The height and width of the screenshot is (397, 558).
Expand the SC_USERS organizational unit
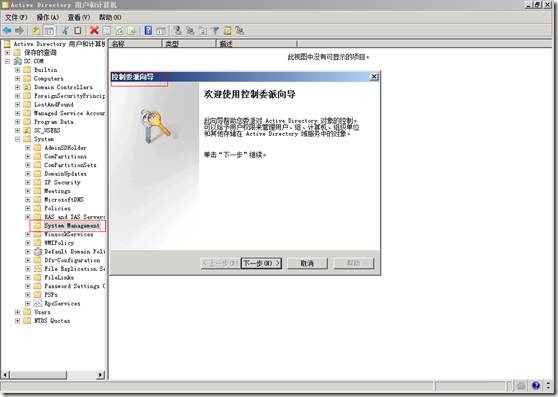(17, 131)
